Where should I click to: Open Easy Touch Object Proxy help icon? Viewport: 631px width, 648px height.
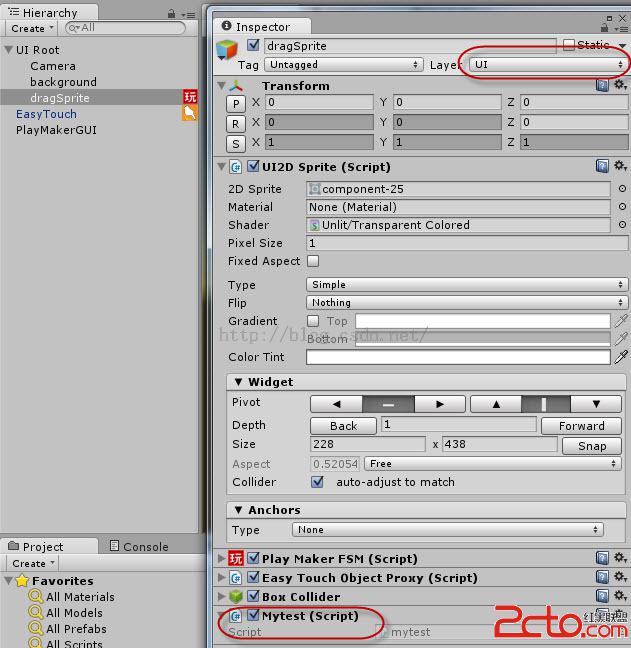(x=602, y=577)
